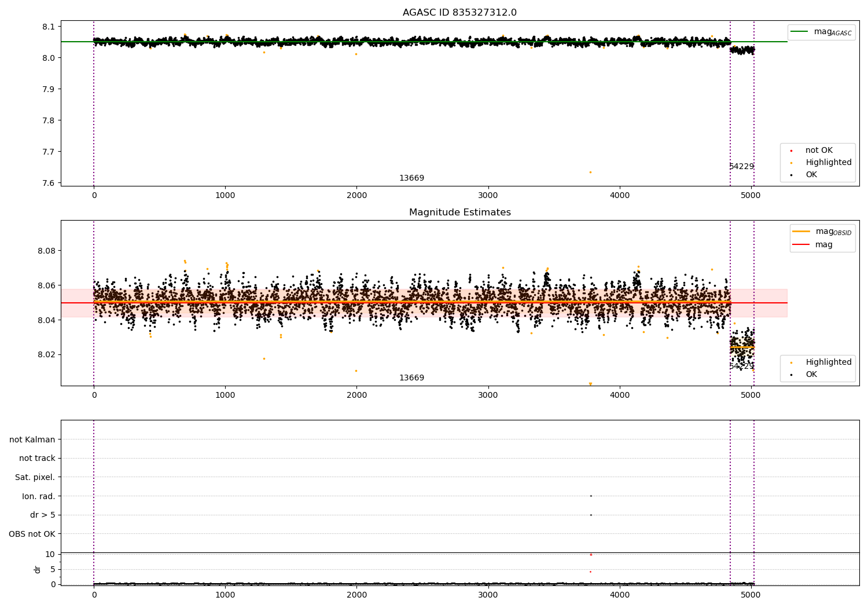The height and width of the screenshot is (608, 868).
Task: Click the orange outlier near 7.63 in top plot
Action: 590,172
